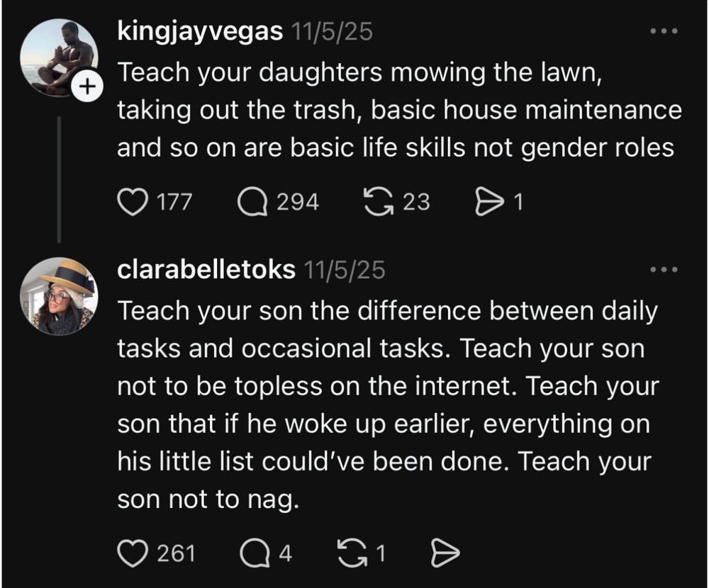Image resolution: width=709 pixels, height=588 pixels.
Task: View the 23 reposts count
Action: click(415, 201)
